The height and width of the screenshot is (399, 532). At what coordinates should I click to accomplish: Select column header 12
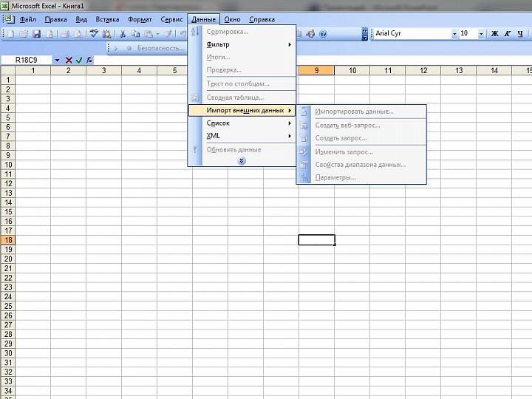(423, 70)
